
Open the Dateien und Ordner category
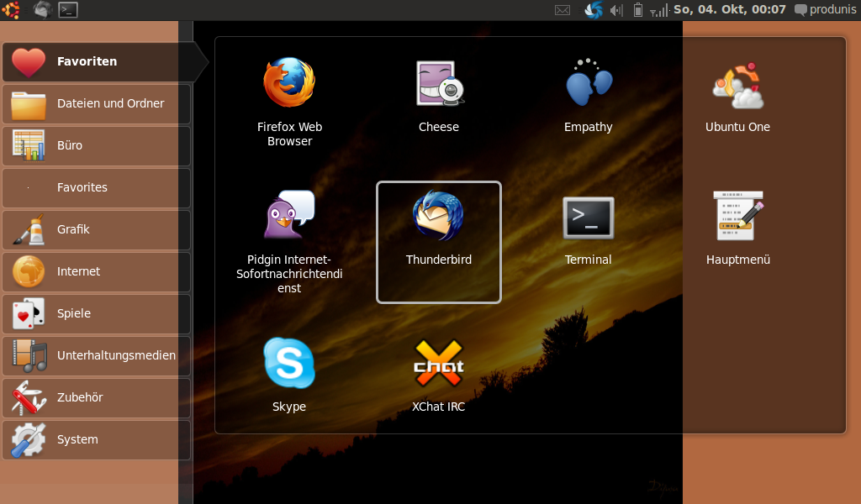(x=97, y=103)
